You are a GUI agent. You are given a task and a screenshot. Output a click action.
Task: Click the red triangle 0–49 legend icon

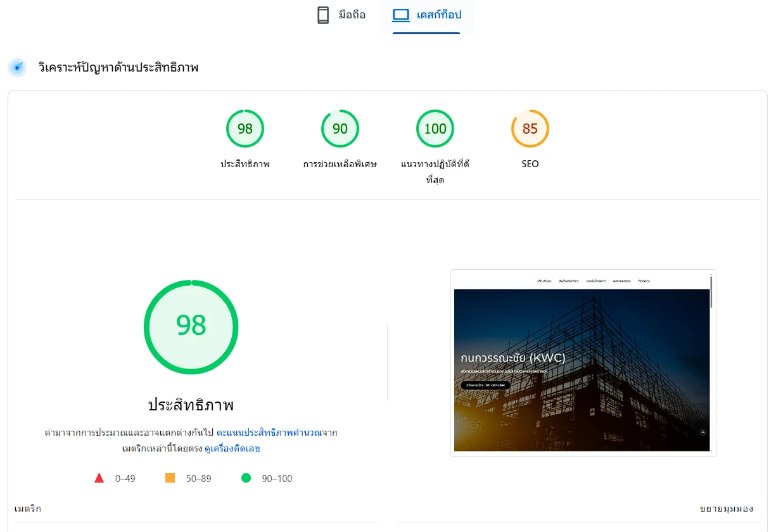point(99,478)
